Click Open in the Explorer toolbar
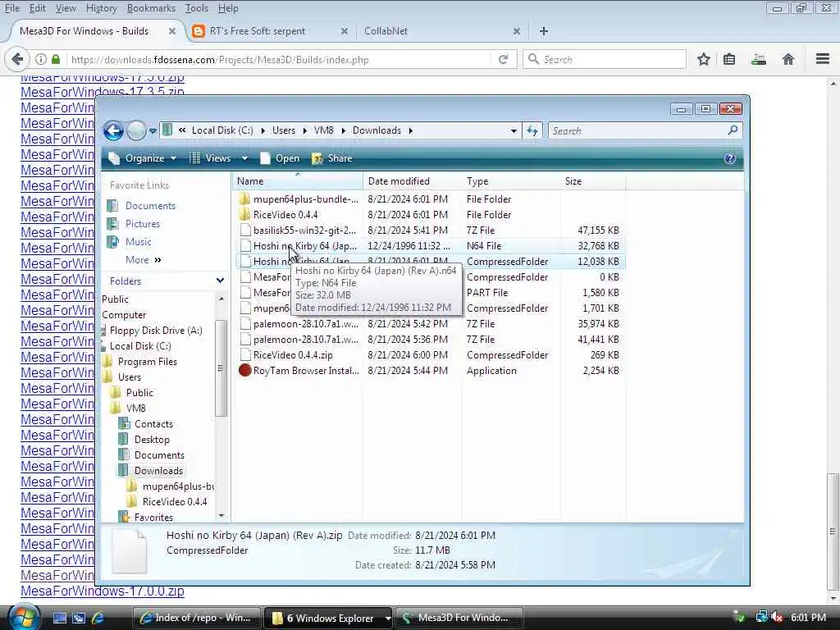Screen dimensions: 840x630 [280, 158]
